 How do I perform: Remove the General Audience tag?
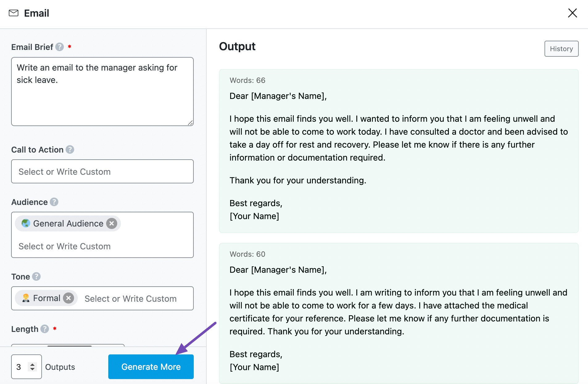point(112,223)
